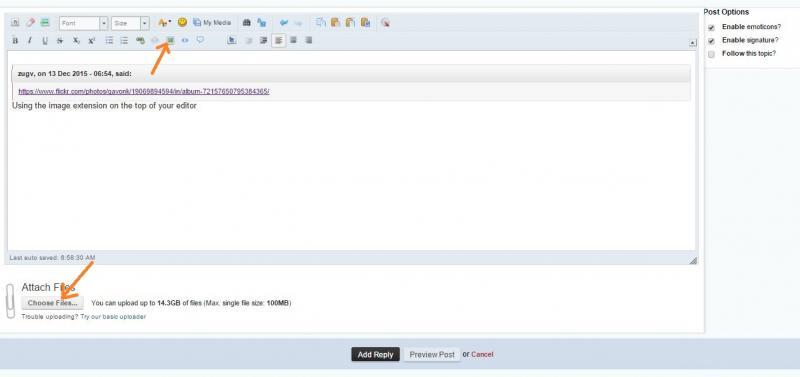The width and height of the screenshot is (800, 377).
Task: Check the Follow this topic option
Action: click(711, 54)
